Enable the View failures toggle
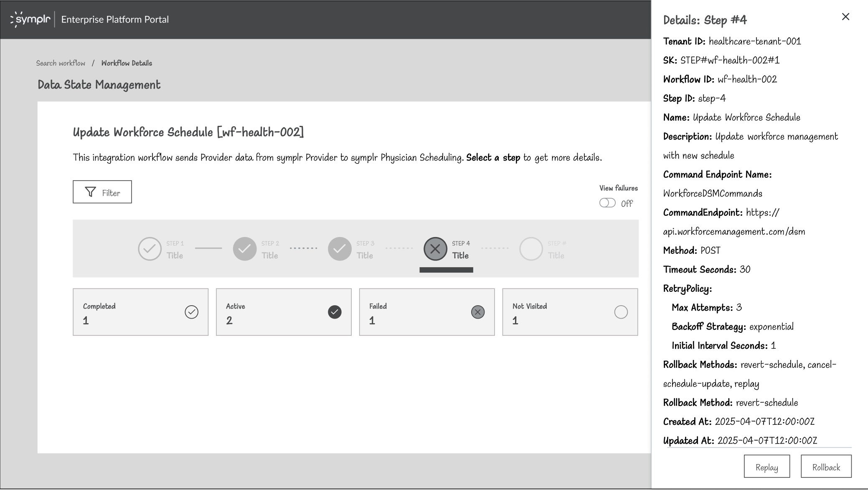 pos(608,202)
